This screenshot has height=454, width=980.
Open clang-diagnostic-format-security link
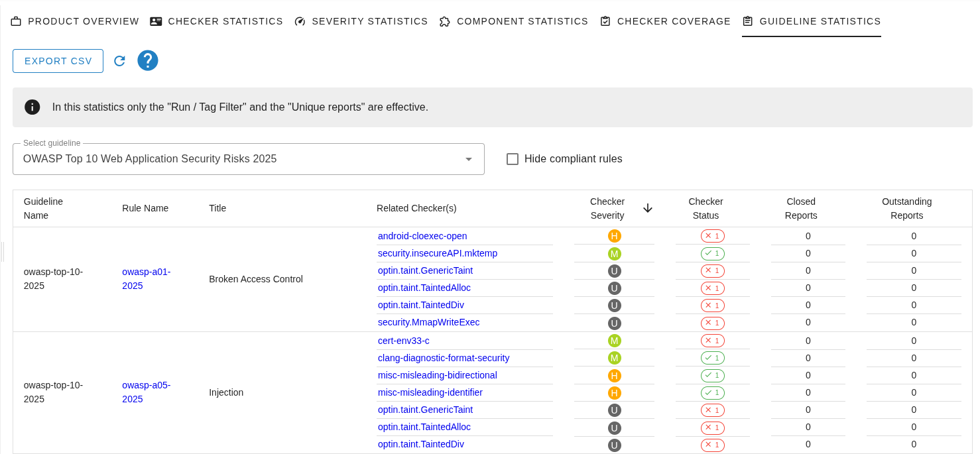pos(444,358)
